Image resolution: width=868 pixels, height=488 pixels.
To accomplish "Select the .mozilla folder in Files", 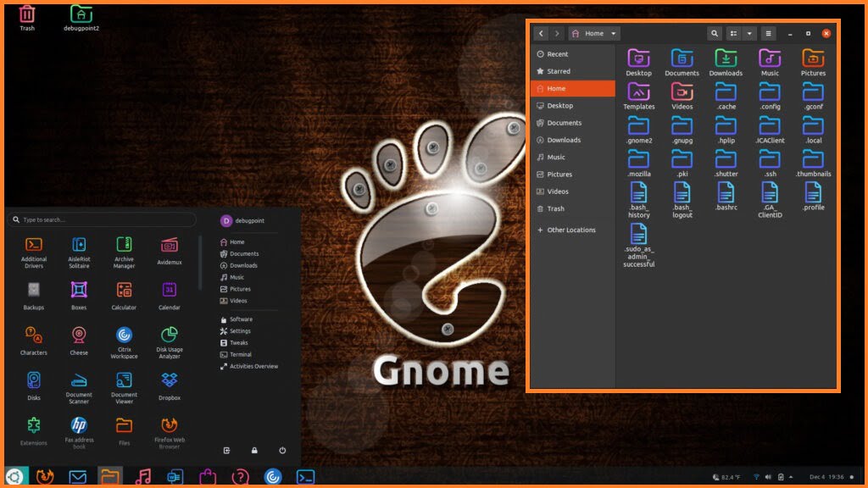I will 639,164.
